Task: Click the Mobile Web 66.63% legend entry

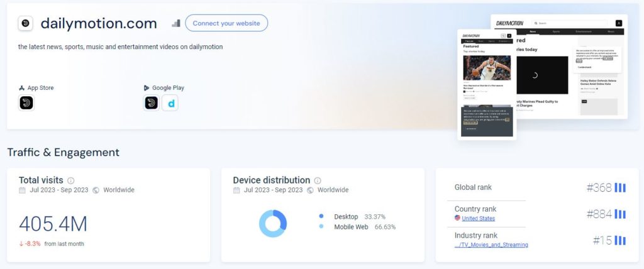Action: click(365, 227)
